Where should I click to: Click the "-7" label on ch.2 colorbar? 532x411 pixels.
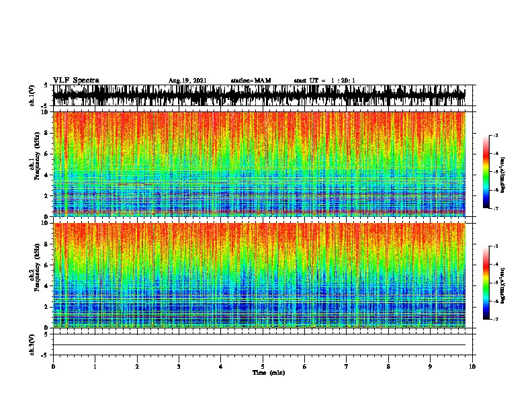click(x=495, y=319)
